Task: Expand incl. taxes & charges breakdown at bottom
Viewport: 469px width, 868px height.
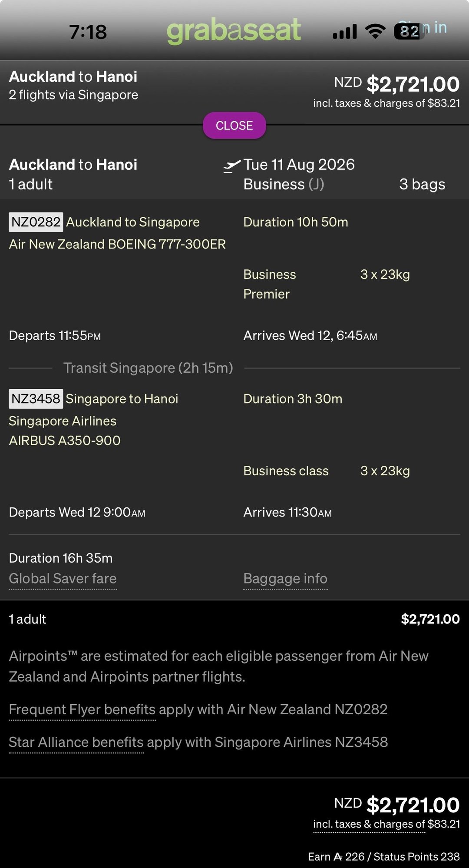Action: click(x=369, y=824)
